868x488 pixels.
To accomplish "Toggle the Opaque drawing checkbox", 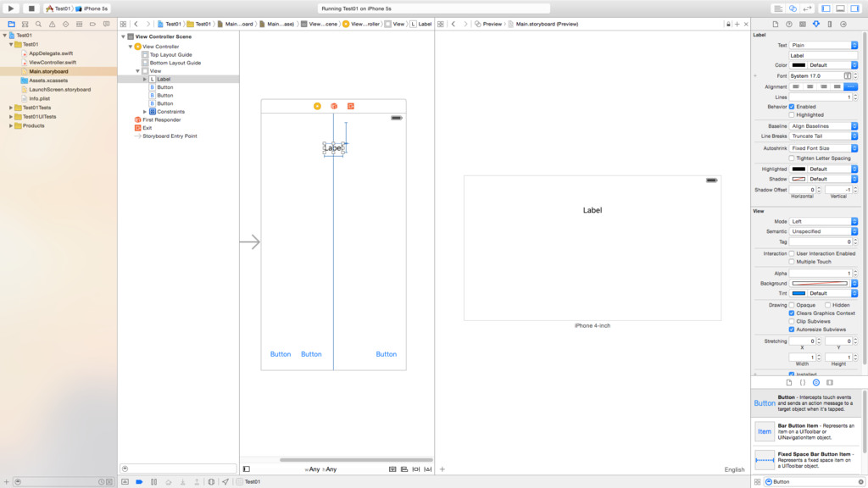I will tap(792, 305).
